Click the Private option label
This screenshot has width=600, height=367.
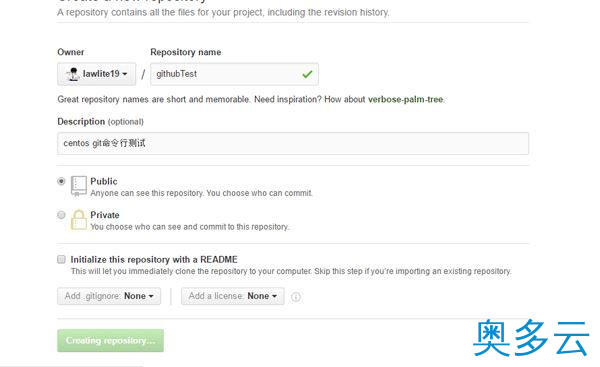[x=105, y=215]
